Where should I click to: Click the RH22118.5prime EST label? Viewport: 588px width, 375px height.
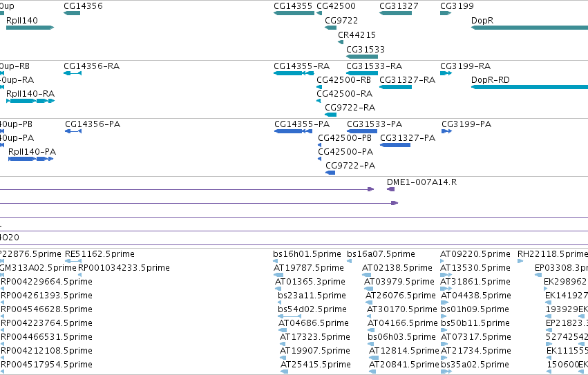553,254
